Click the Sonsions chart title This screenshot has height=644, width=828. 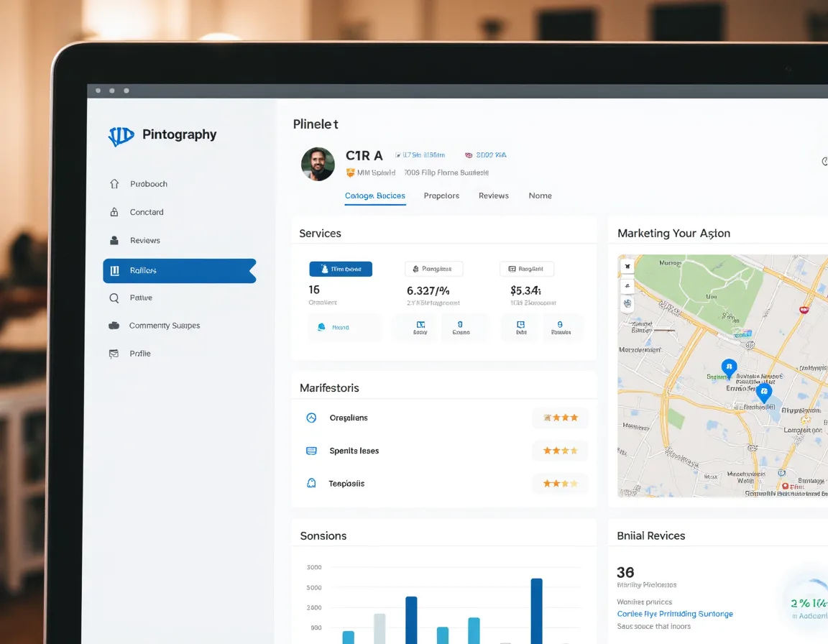[323, 535]
